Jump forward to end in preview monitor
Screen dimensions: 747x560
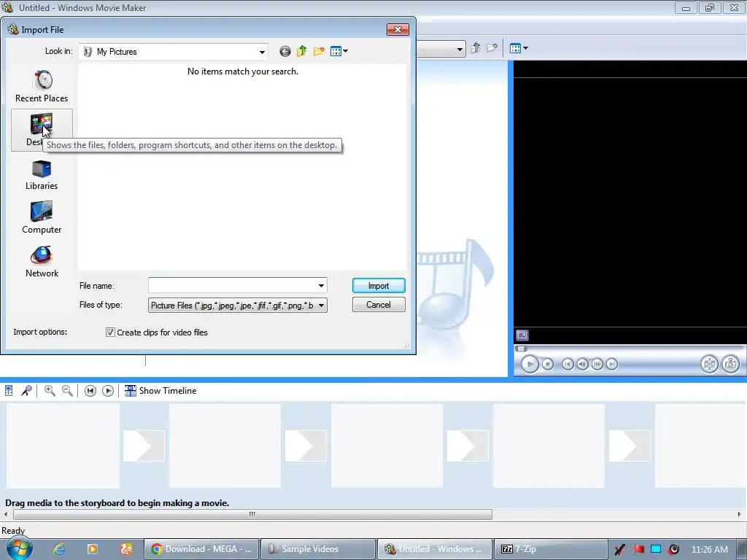[612, 365]
